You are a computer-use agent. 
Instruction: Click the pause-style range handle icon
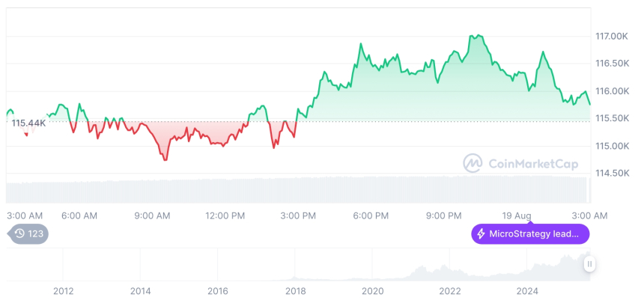(590, 263)
